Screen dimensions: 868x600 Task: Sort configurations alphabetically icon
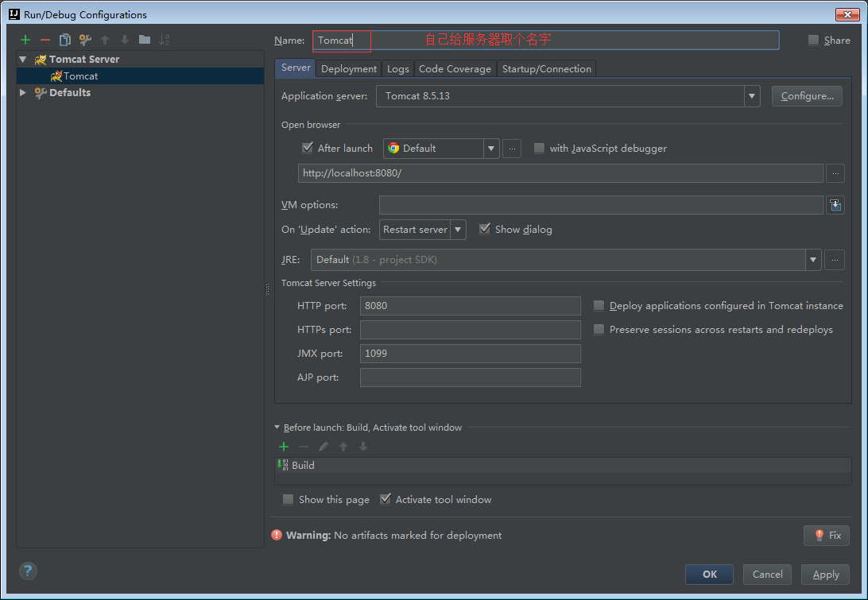165,40
